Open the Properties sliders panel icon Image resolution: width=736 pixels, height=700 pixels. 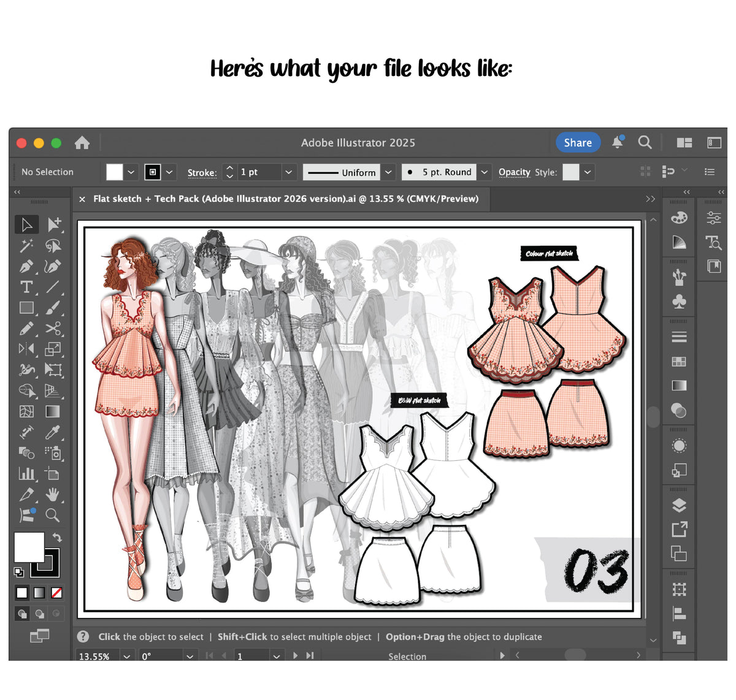tap(713, 218)
